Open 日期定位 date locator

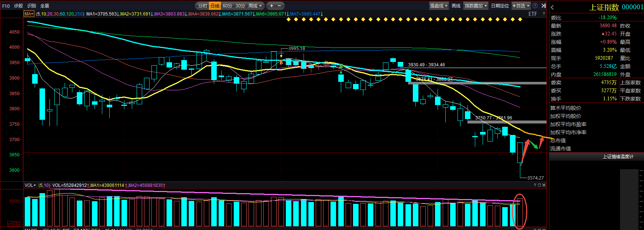500,6
